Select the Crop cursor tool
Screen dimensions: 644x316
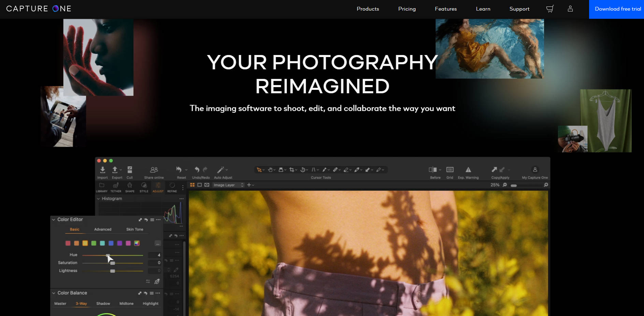click(292, 170)
